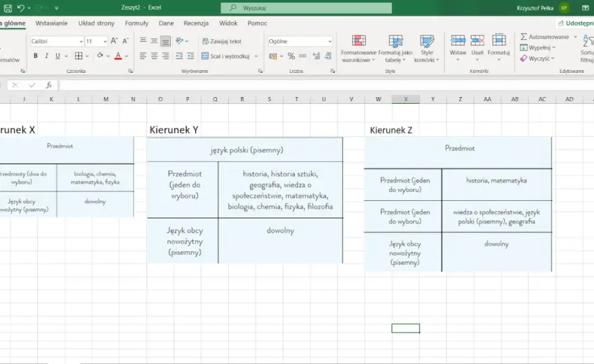Screen dimensions: 594x364
Task: Click the Udostępnij share button
Action: pos(575,23)
